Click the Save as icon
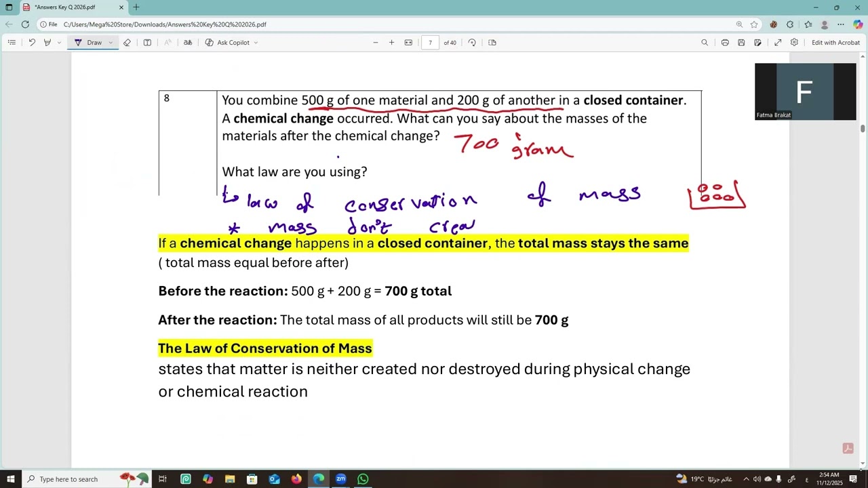868x488 pixels. point(757,43)
